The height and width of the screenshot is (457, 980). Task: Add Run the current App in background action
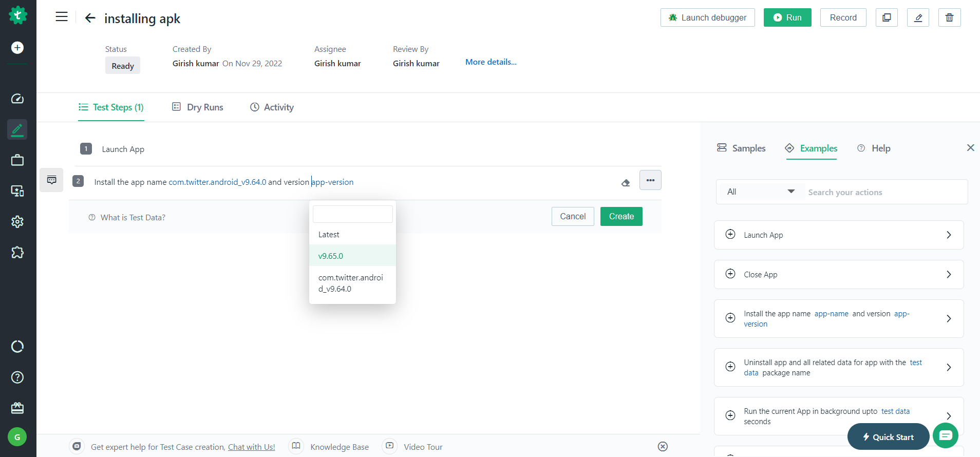[730, 416]
